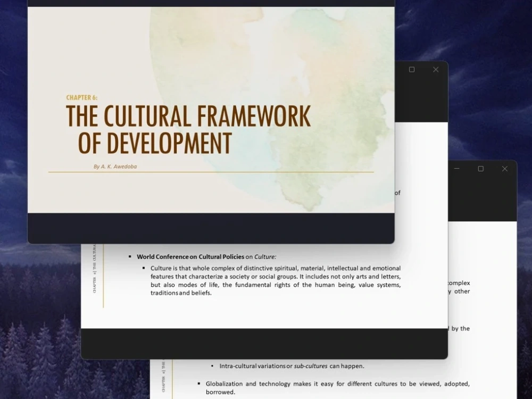Click the title 'The Cultural Framework of Development'

[188, 129]
